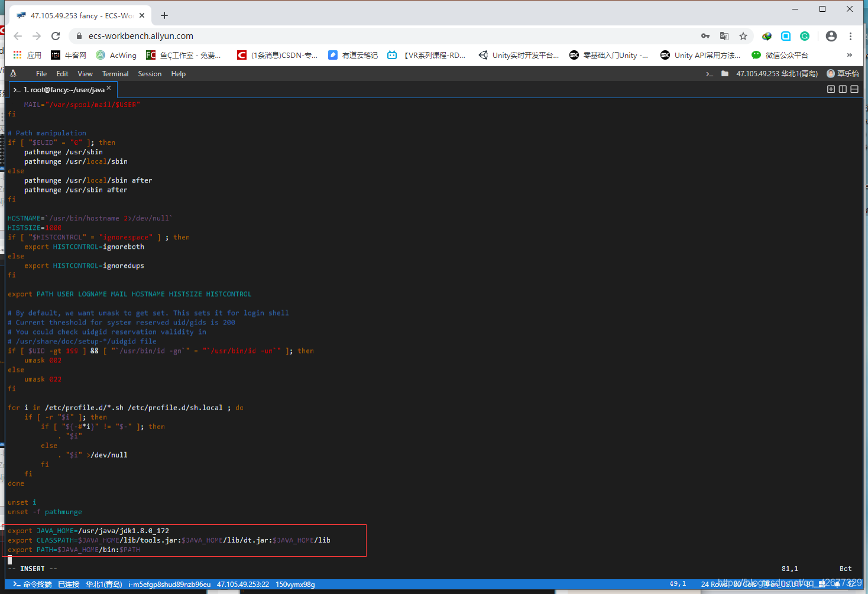868x594 pixels.
Task: Open the Unity API常用方法 bookmark
Action: 700,55
